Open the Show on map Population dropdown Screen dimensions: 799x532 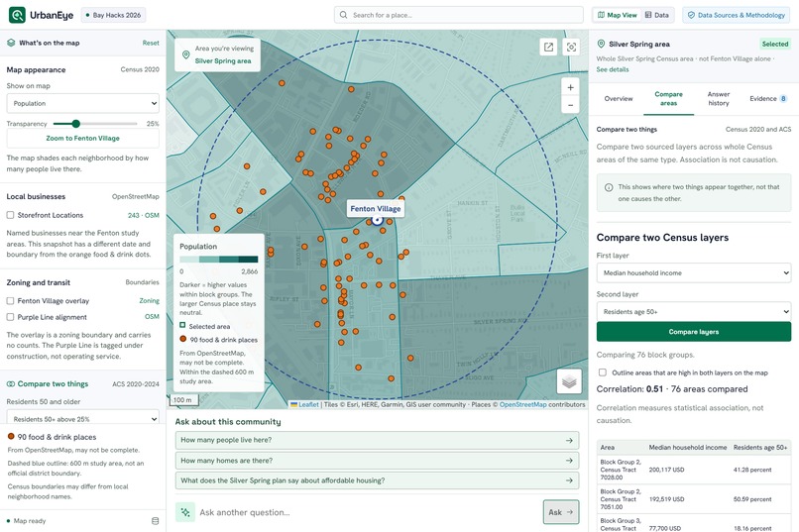[82, 103]
